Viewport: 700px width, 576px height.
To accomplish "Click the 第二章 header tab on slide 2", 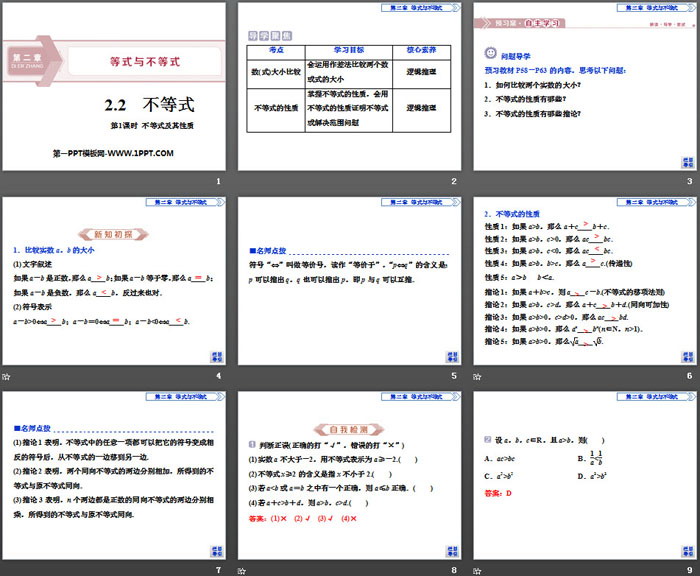I will 419,7.
